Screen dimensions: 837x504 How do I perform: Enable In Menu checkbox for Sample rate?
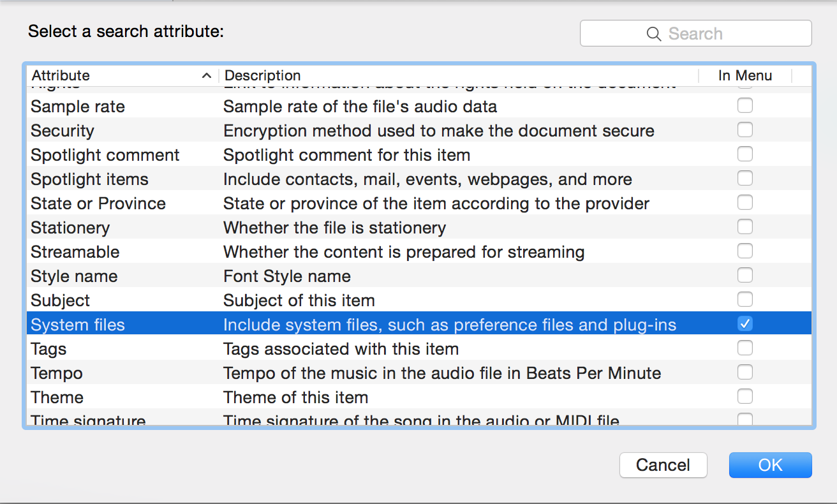(x=744, y=106)
